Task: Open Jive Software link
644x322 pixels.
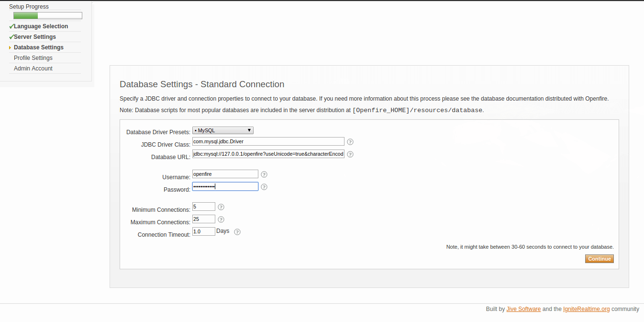Action: pos(523,309)
